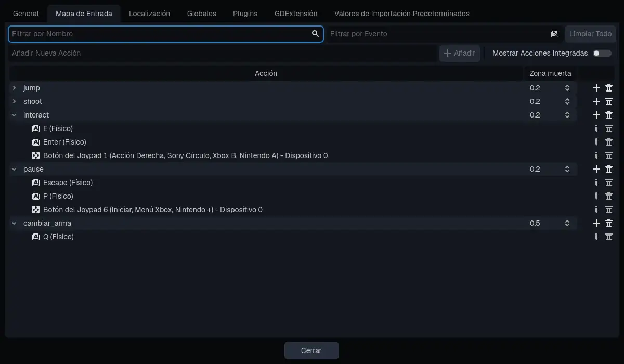Add an event to cambiar_arma action
Viewport: 624px width, 364px height.
(x=596, y=223)
